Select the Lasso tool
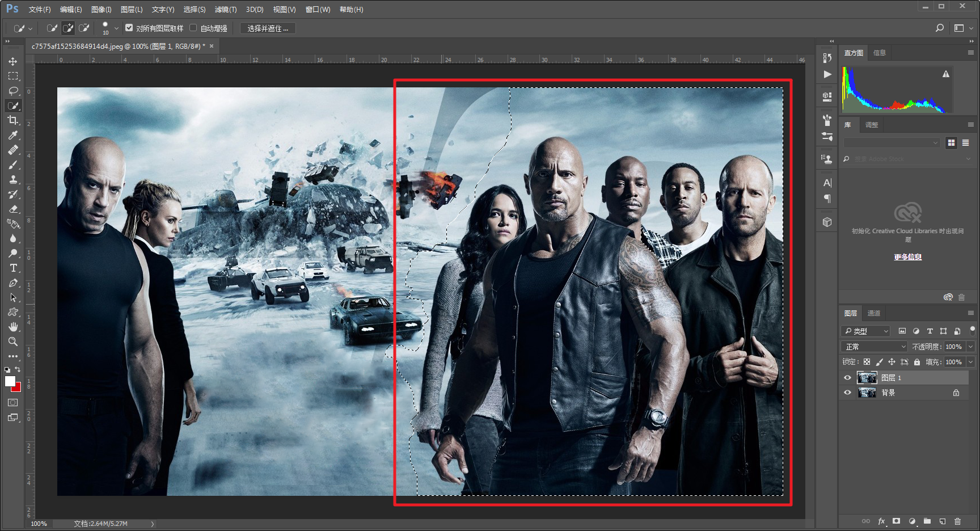Image resolution: width=980 pixels, height=531 pixels. tap(13, 91)
